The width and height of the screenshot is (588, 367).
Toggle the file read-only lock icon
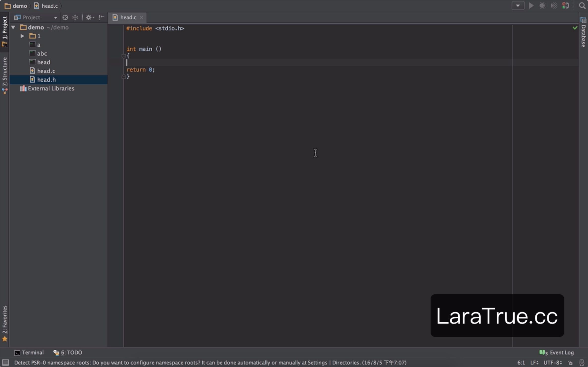pyautogui.click(x=570, y=363)
